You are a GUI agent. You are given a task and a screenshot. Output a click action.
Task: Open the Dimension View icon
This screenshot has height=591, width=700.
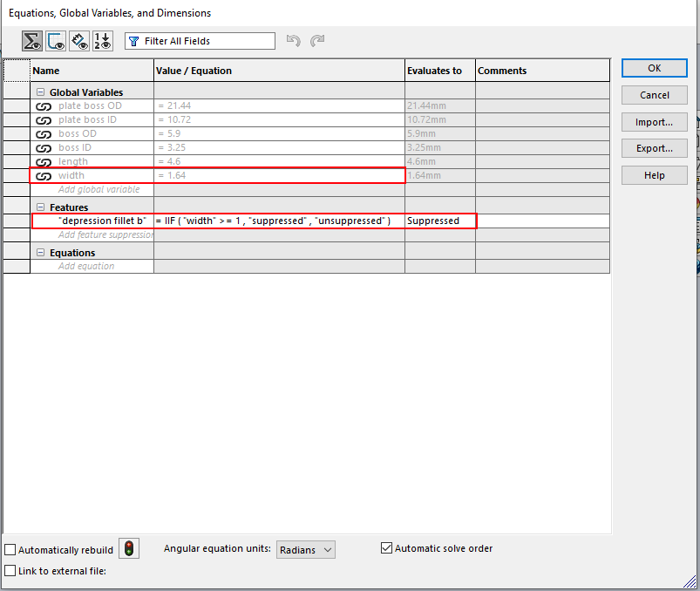coord(79,41)
